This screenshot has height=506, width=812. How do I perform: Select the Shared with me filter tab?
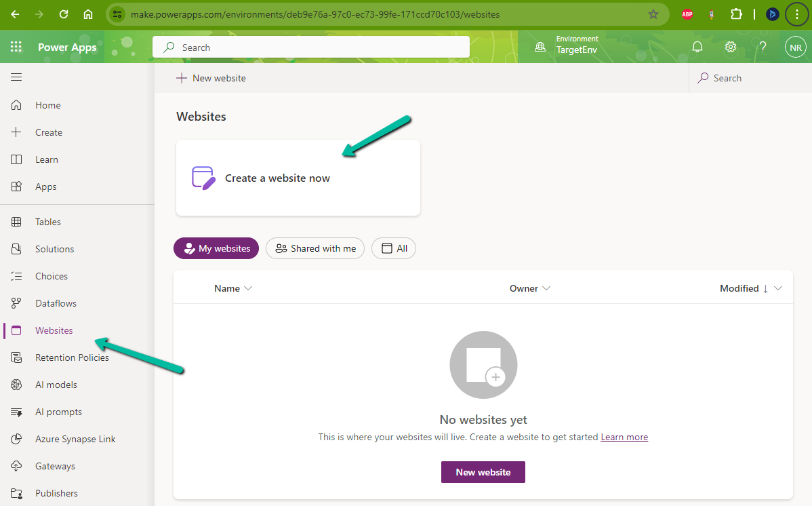point(315,248)
